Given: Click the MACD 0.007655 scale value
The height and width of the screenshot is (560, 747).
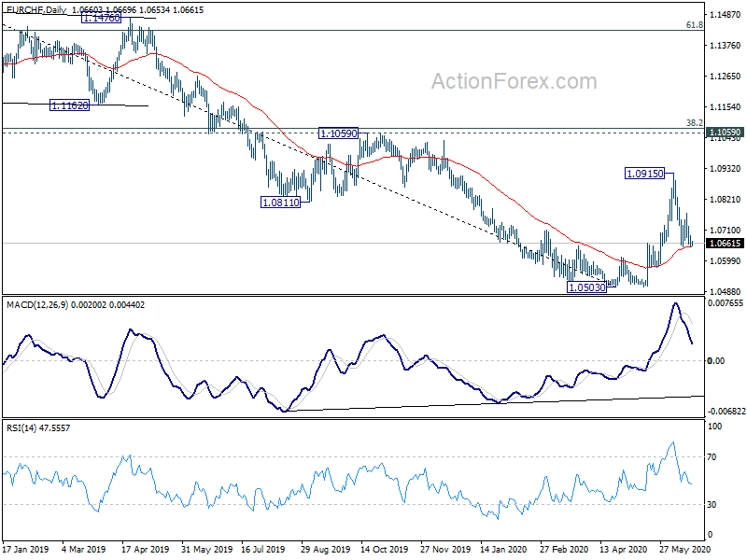Looking at the screenshot, I should point(726,303).
